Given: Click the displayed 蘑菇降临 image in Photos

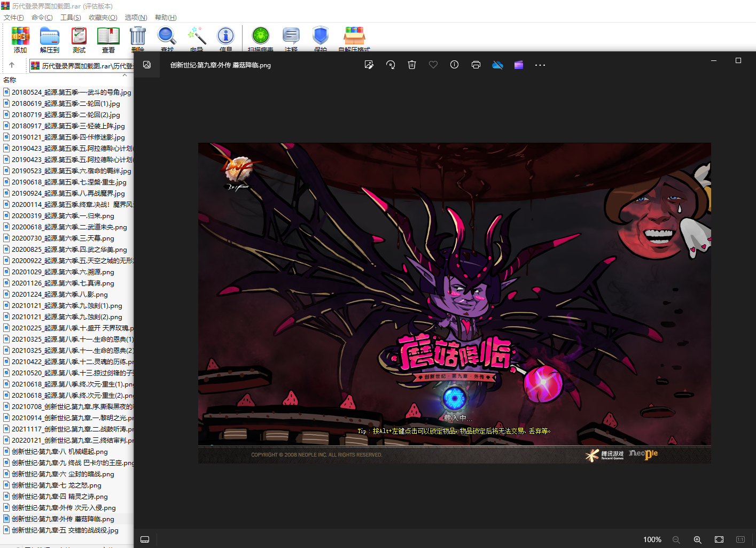Looking at the screenshot, I should (x=454, y=303).
